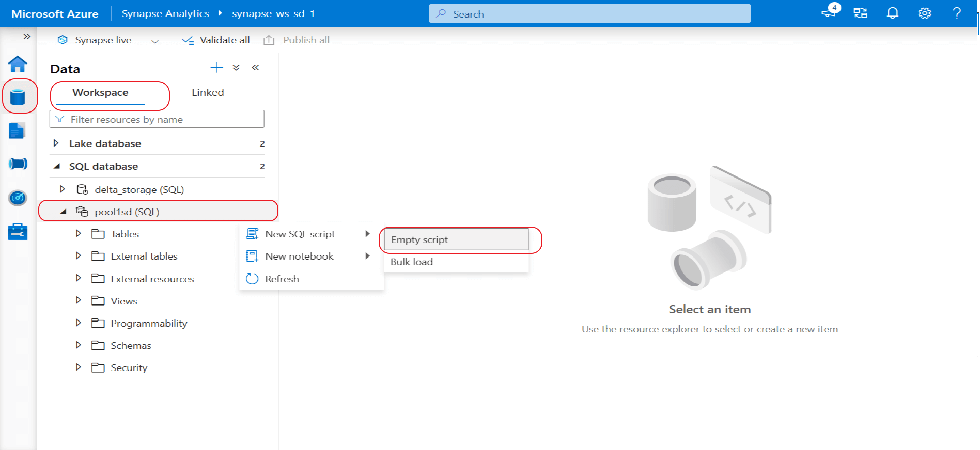980x450 pixels.
Task: Click the plus icon to add resource
Action: [216, 68]
